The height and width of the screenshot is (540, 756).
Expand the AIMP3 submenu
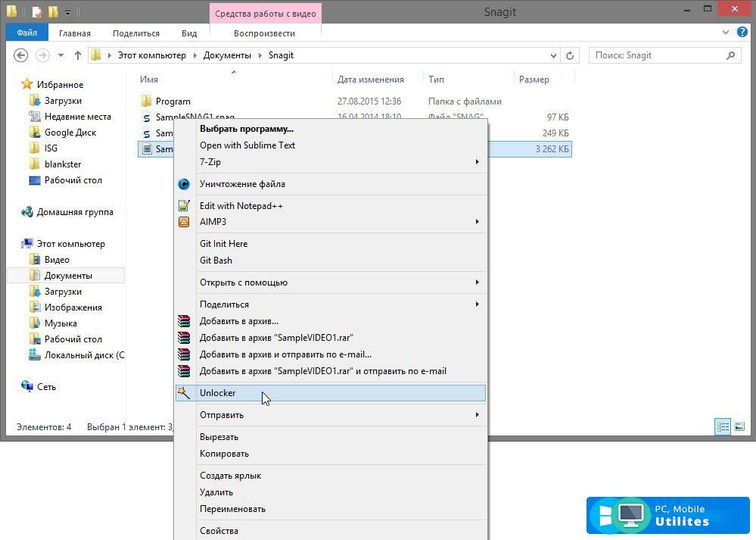[x=477, y=221]
